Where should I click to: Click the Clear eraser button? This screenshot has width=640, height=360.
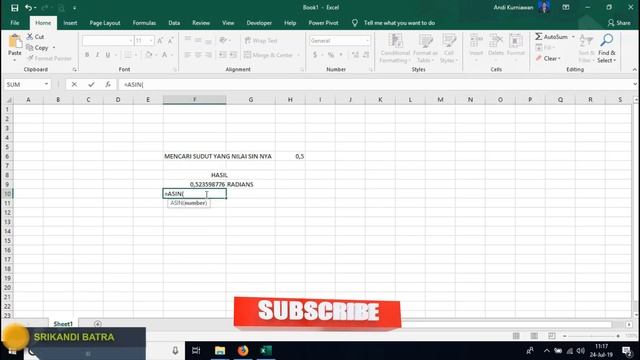548,58
